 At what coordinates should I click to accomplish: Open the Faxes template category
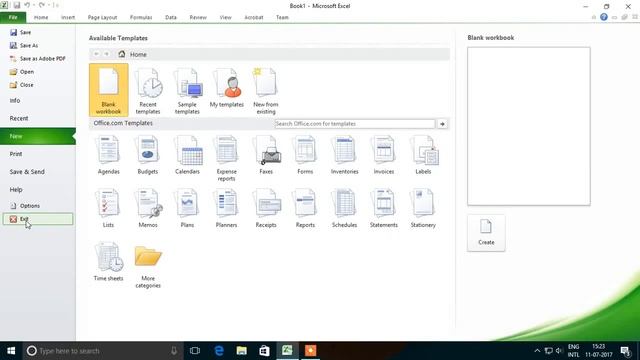coord(266,155)
